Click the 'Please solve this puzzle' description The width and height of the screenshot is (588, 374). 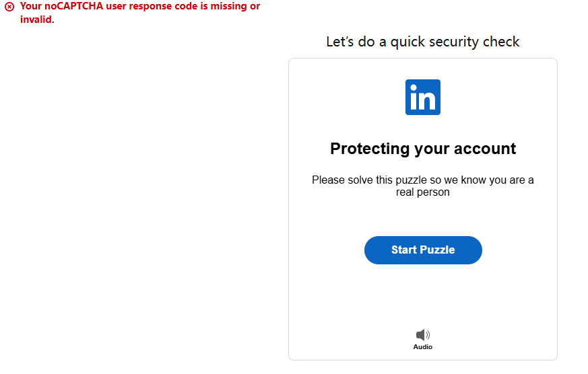coord(422,186)
